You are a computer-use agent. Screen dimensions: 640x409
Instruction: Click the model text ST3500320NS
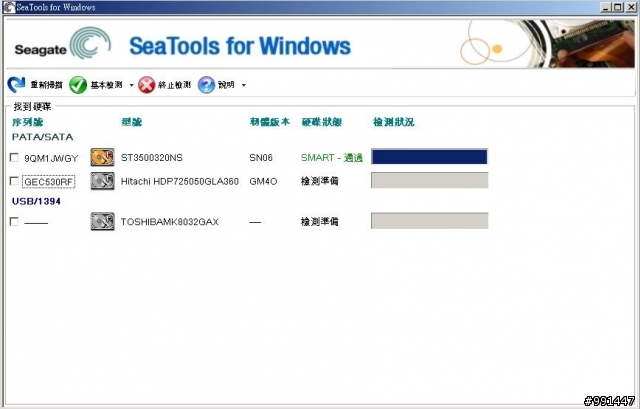(152, 158)
